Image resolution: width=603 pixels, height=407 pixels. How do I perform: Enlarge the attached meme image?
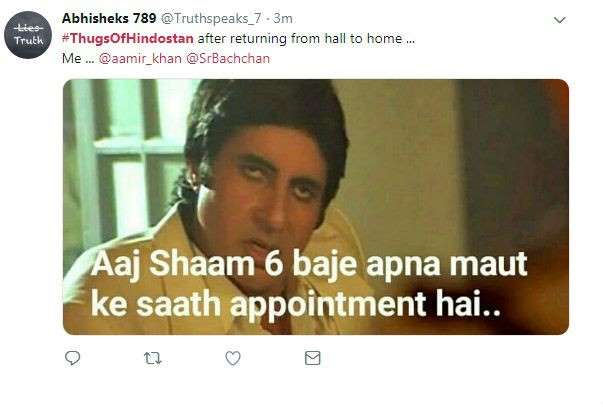point(316,207)
